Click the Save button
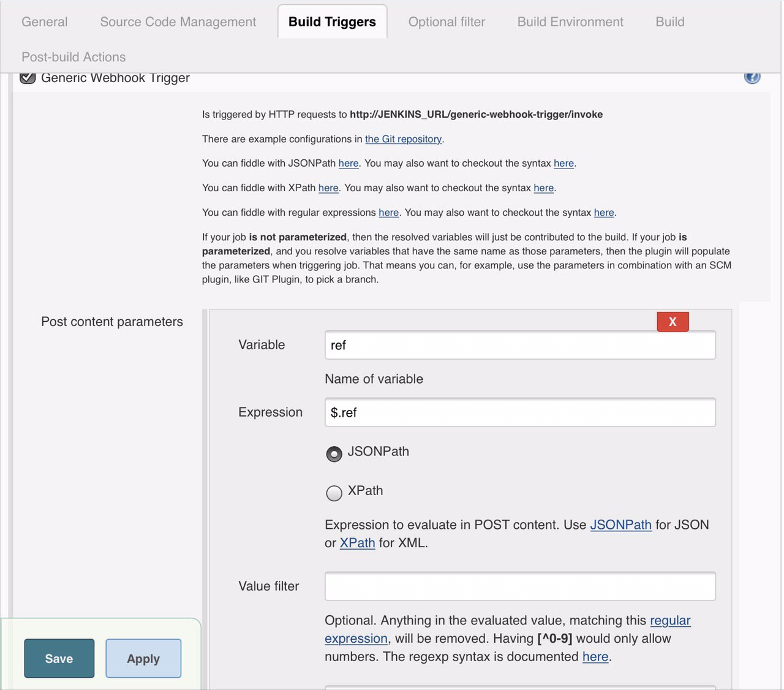This screenshot has height=690, width=784. coord(59,659)
